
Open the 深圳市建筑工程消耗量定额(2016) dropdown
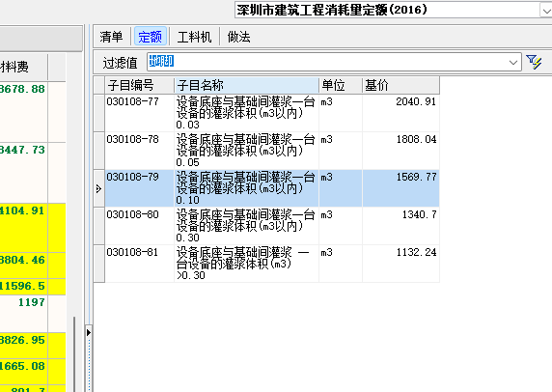coord(545,11)
